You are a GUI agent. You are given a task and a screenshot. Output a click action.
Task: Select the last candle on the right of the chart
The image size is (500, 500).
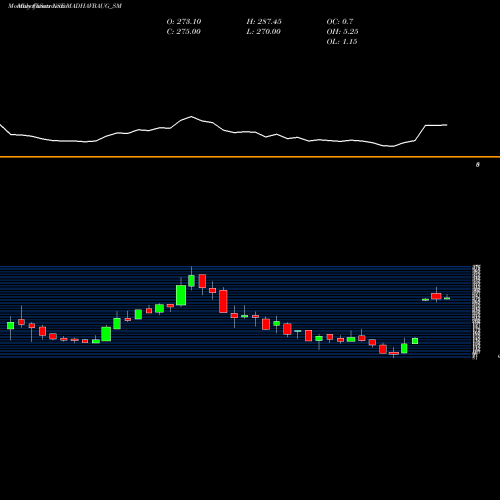[x=447, y=298]
